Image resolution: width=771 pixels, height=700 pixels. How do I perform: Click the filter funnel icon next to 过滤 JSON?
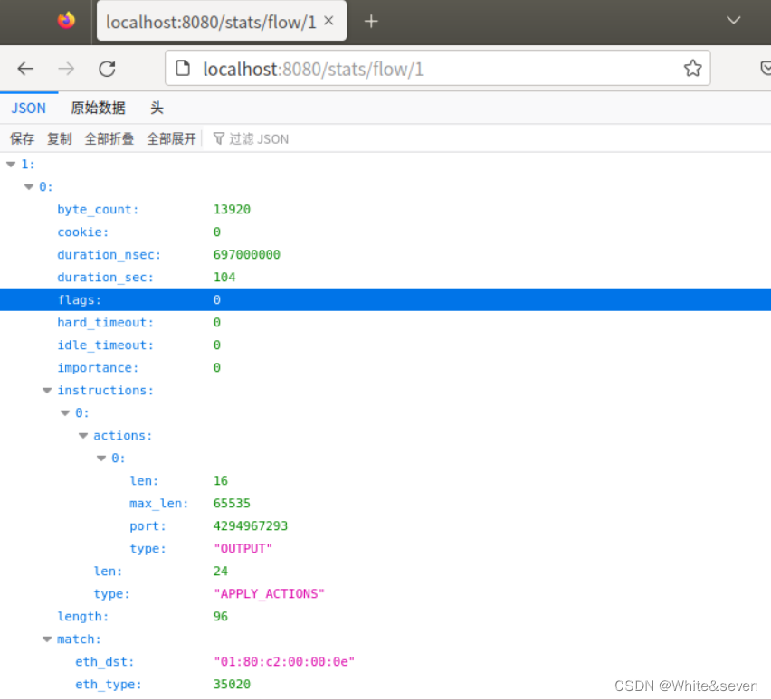219,138
